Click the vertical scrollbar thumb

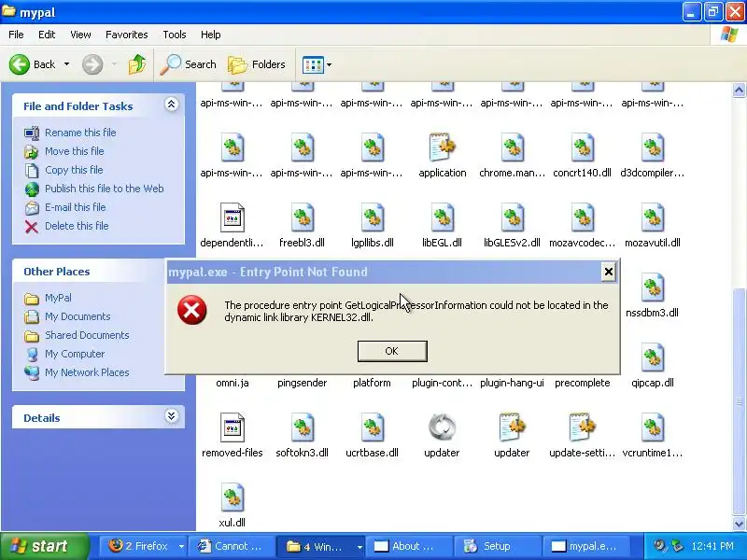pos(739,401)
